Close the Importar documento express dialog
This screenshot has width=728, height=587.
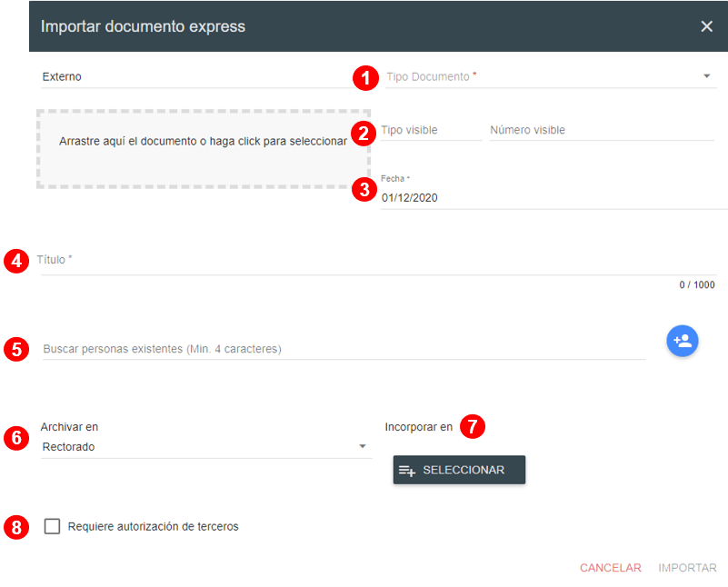[x=706, y=26]
